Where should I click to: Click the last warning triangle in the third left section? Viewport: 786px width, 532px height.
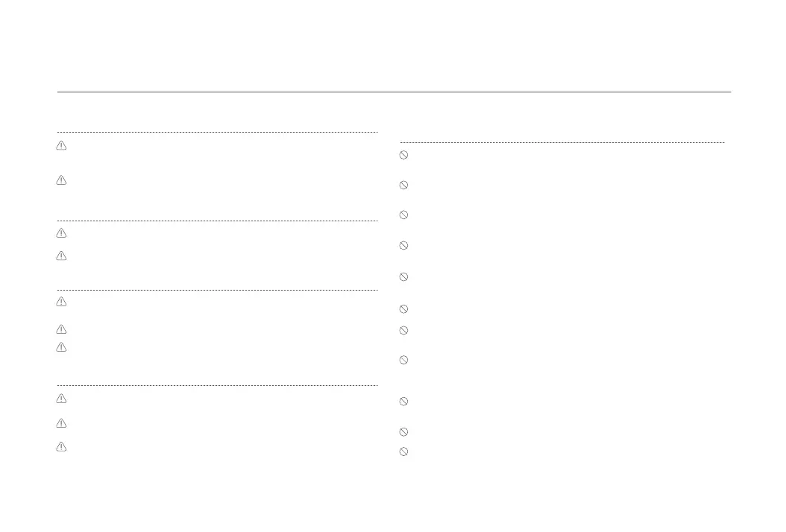[62, 346]
